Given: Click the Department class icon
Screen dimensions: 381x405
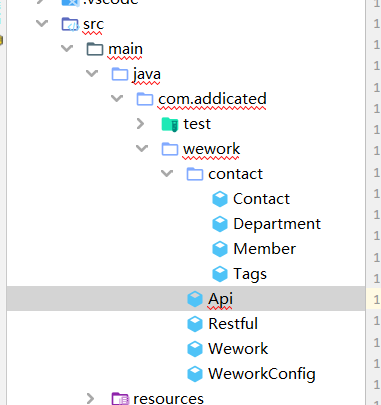Looking at the screenshot, I should pyautogui.click(x=220, y=224).
